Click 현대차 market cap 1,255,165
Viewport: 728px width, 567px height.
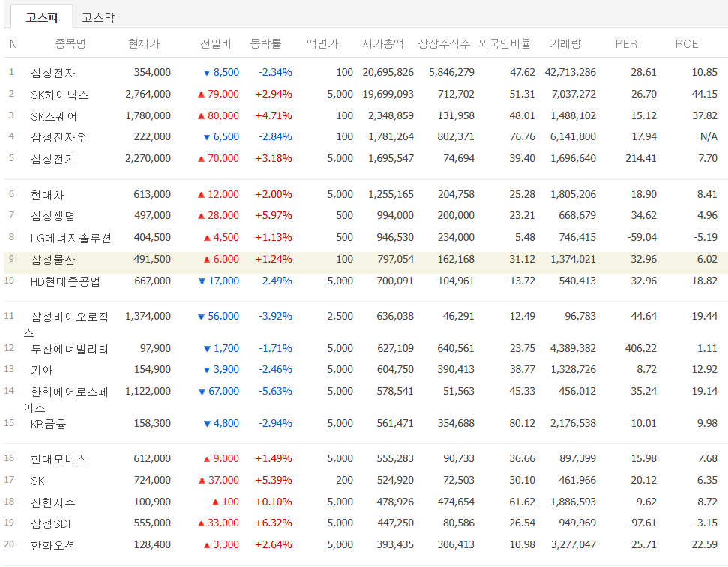[391, 194]
